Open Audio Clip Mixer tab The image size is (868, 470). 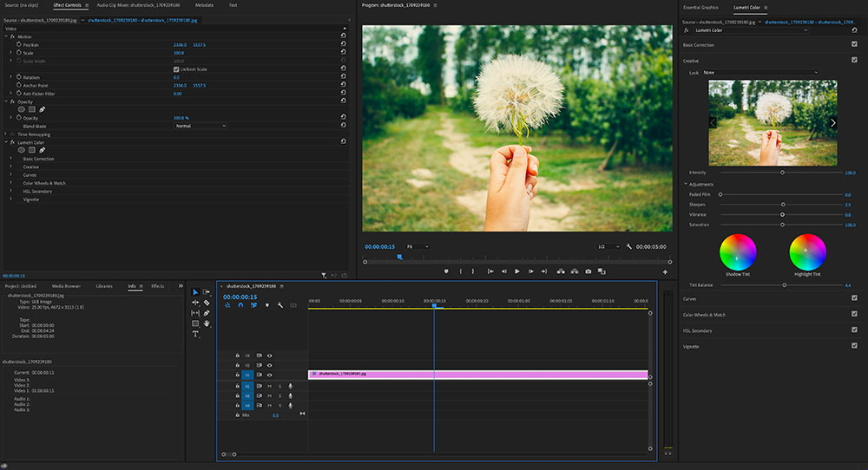[x=138, y=5]
